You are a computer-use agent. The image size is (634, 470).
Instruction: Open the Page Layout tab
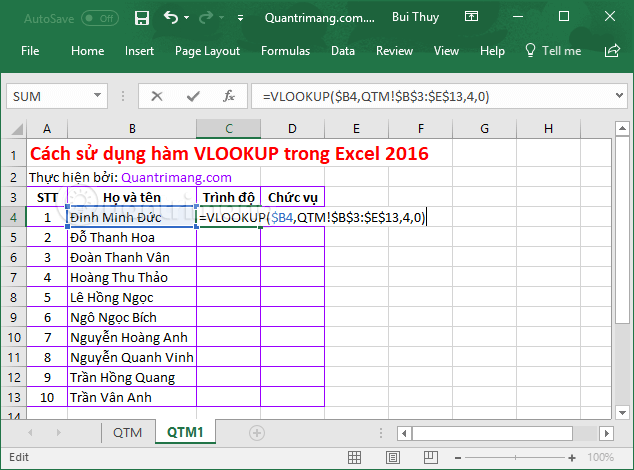click(x=207, y=51)
